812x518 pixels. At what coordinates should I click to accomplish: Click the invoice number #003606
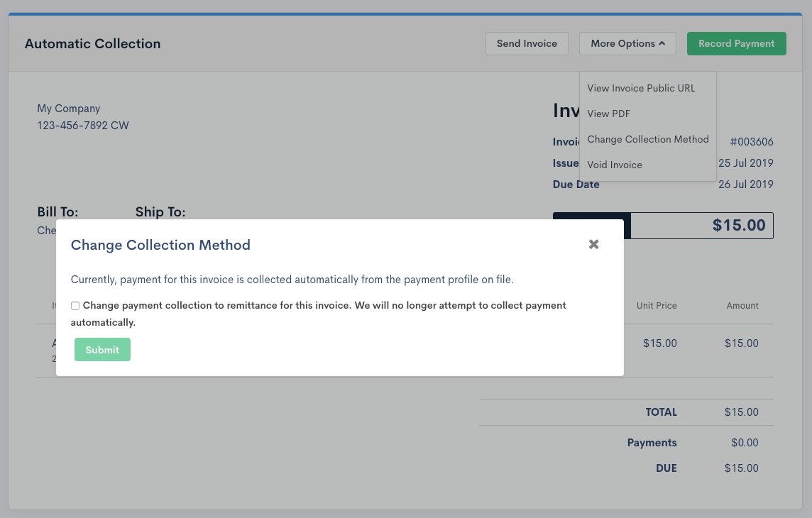point(751,142)
